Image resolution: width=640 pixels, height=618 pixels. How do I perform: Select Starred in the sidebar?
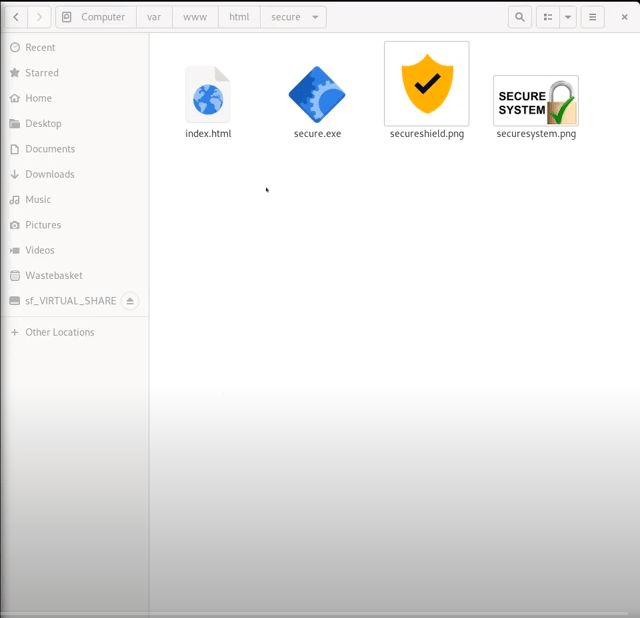point(42,73)
